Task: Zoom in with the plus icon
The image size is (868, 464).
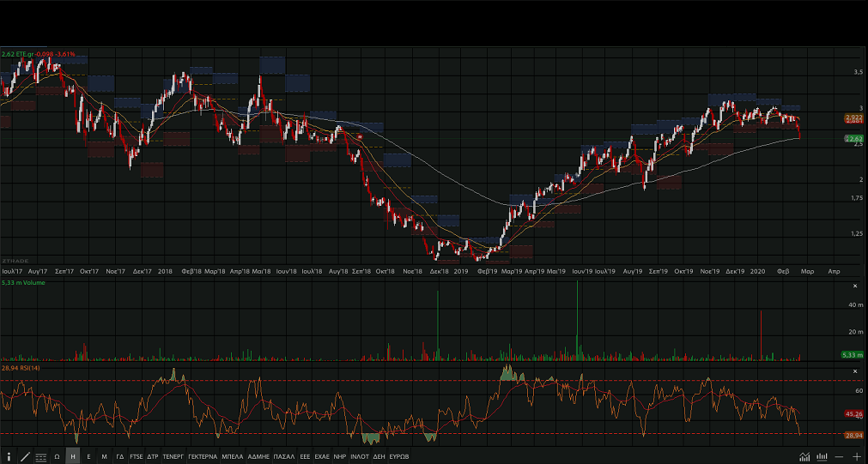Action: point(856,456)
